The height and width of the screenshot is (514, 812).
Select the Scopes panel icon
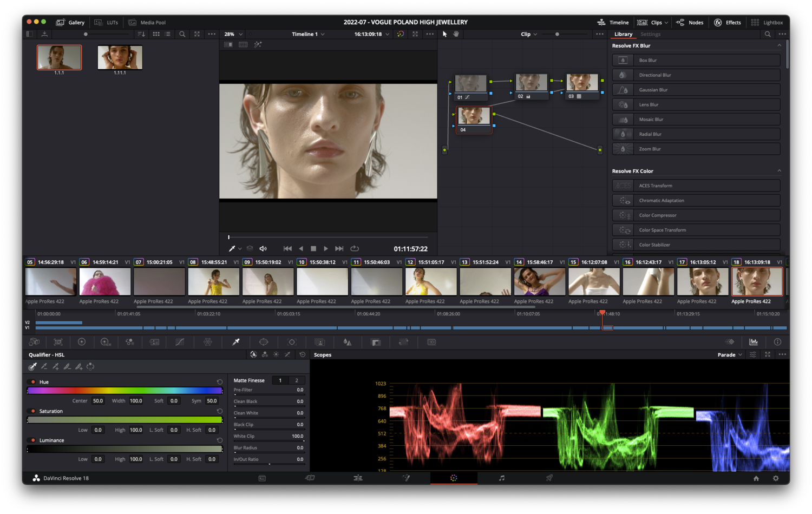point(754,342)
